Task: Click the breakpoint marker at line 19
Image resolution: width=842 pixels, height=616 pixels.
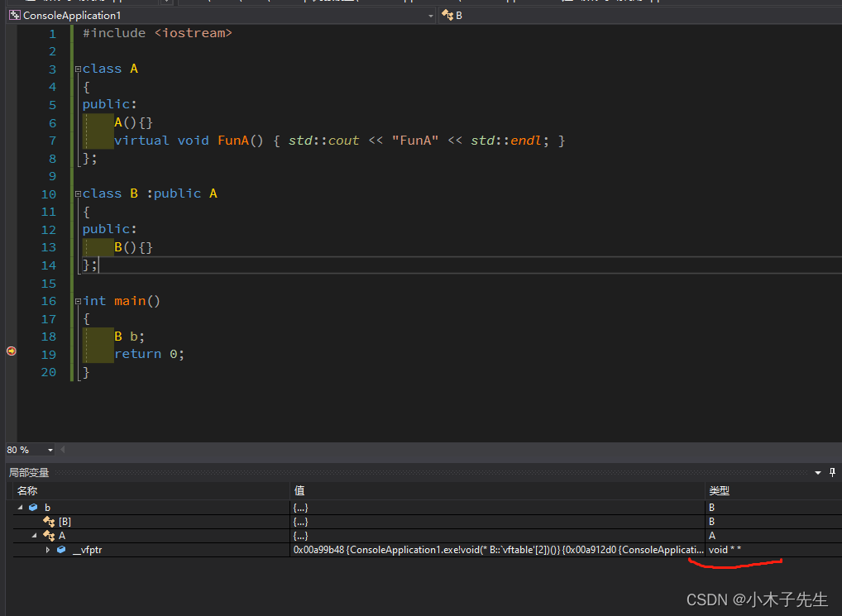Action: click(12, 351)
